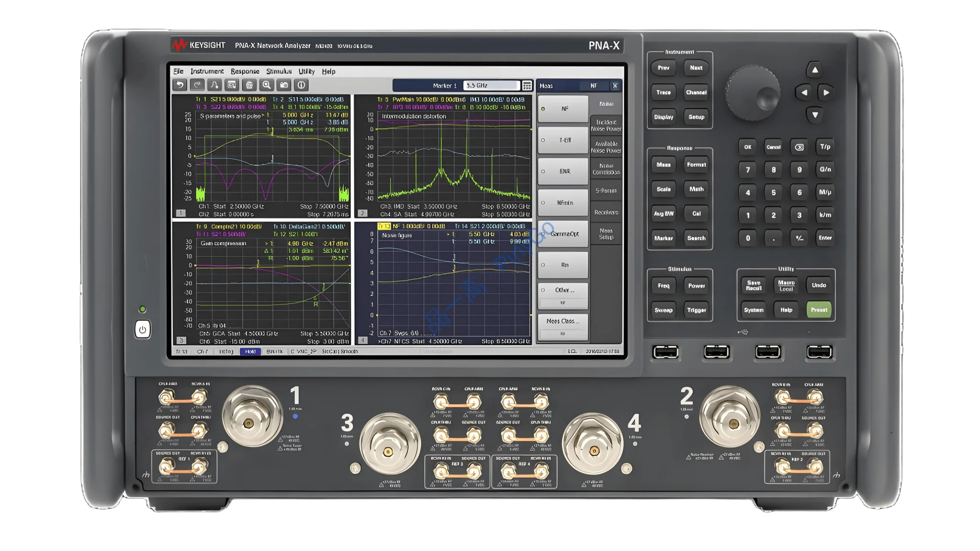Open the numeric keypad icon beside Marker field
Viewport: 980px width, 551px height.
pos(527,86)
